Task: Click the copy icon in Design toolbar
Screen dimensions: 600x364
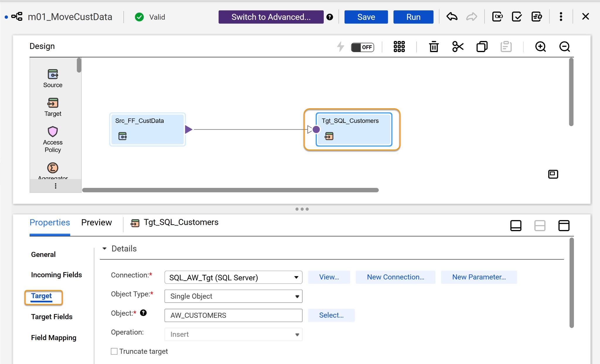Action: click(482, 47)
